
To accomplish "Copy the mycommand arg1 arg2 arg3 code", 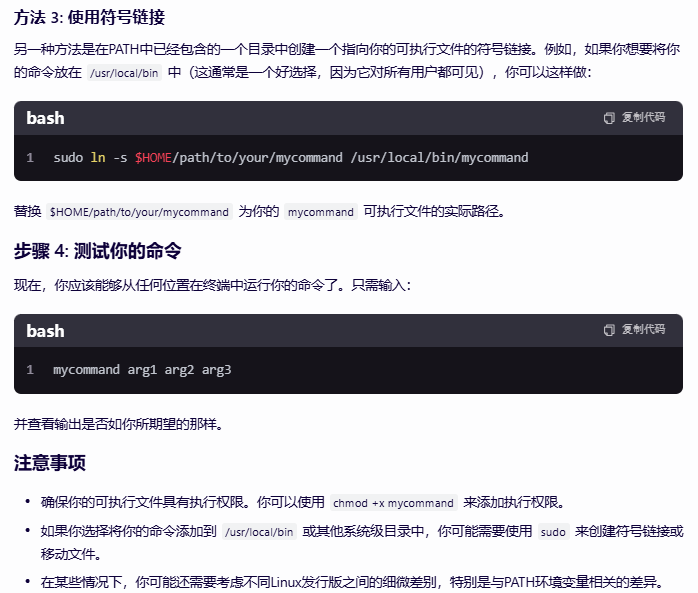I will point(634,329).
